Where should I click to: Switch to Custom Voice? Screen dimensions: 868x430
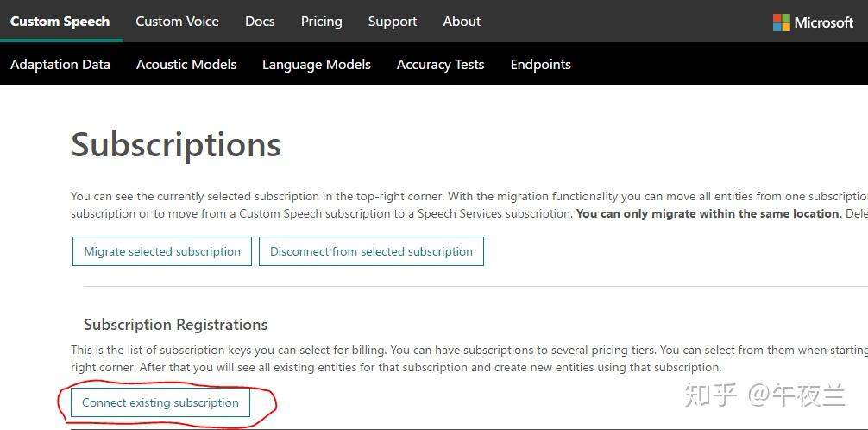coord(177,22)
